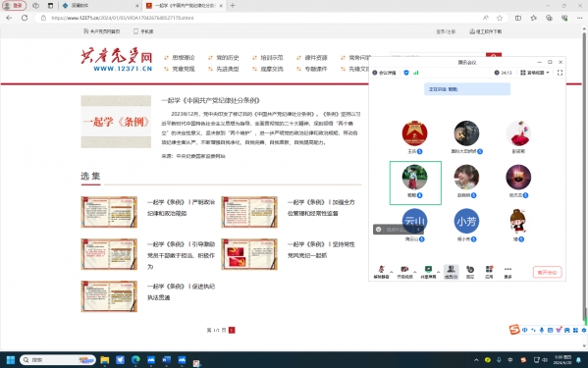Select the 小芳 avatar participant
Screen dimensions: 588x368
click(x=466, y=221)
